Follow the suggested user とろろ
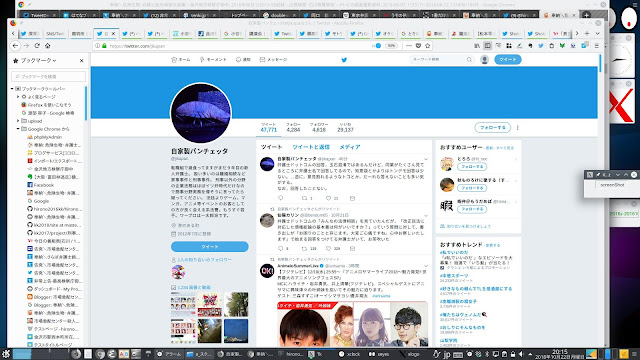Image resolution: width=640 pixels, height=360 pixels. click(472, 167)
